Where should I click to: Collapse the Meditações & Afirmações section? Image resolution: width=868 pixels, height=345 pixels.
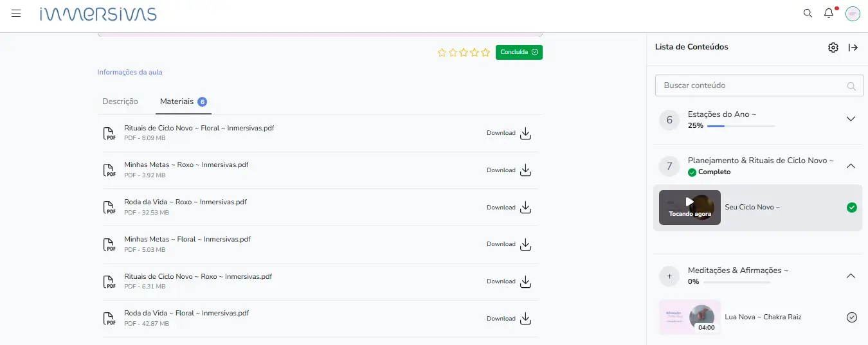[851, 276]
